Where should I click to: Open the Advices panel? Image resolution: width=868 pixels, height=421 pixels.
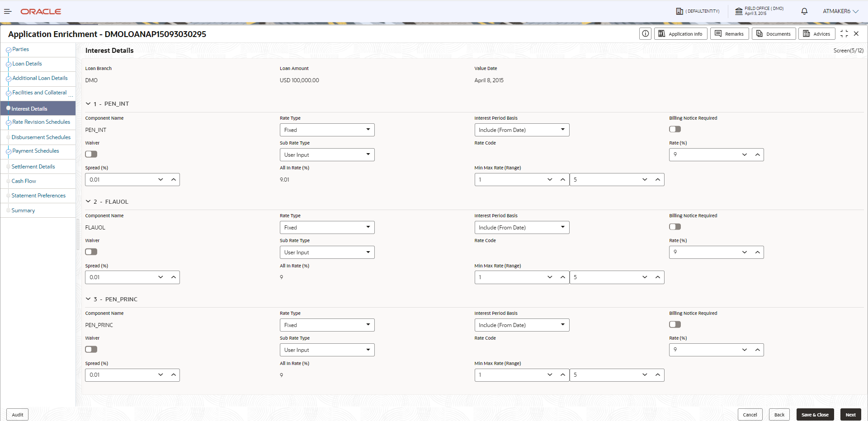(816, 33)
